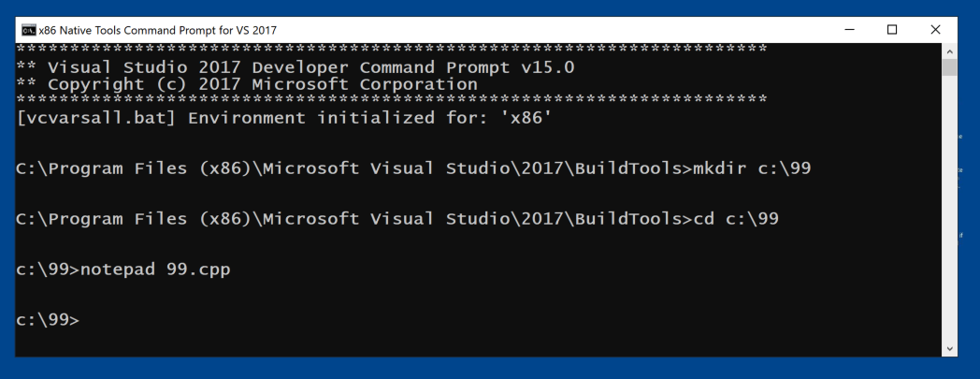Click the "Copyright (c) 2017 Microsoft Corporation" line

pos(262,84)
